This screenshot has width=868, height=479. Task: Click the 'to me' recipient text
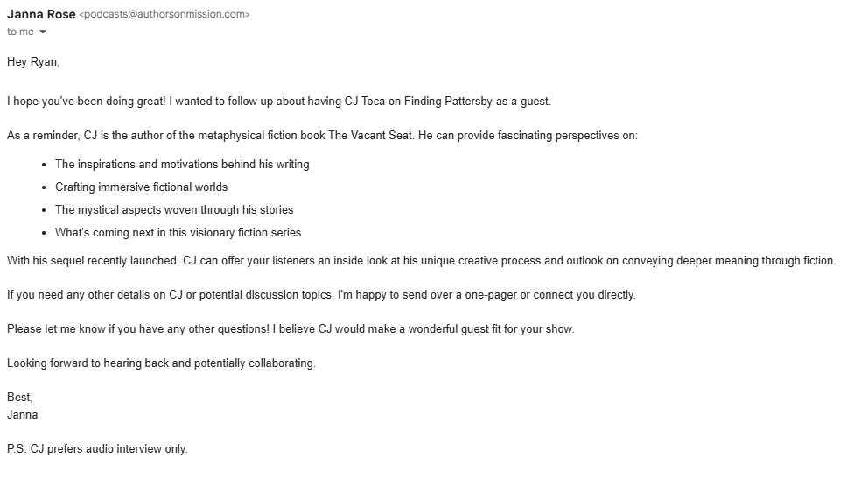19,32
